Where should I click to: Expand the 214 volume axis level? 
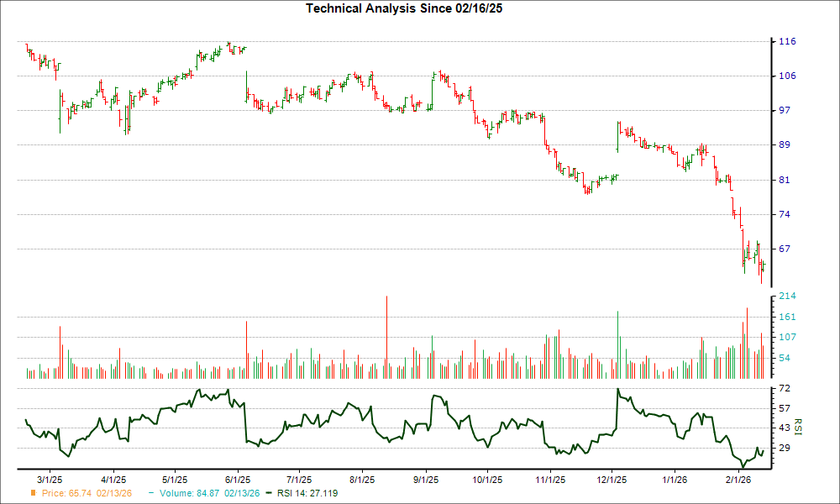[x=788, y=294]
